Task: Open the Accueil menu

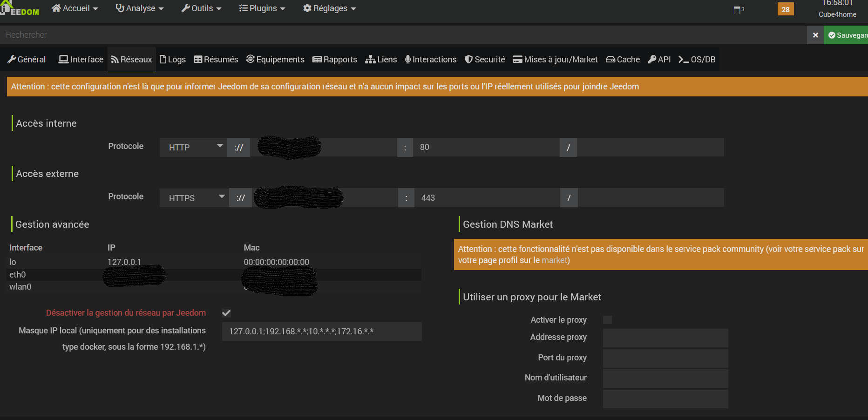Action: (x=75, y=8)
